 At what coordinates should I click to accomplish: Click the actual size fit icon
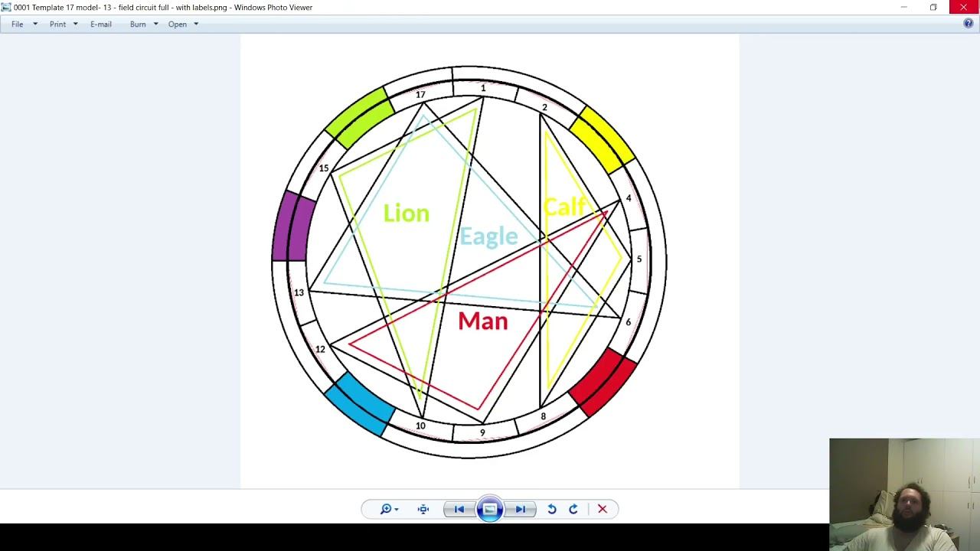point(423,509)
